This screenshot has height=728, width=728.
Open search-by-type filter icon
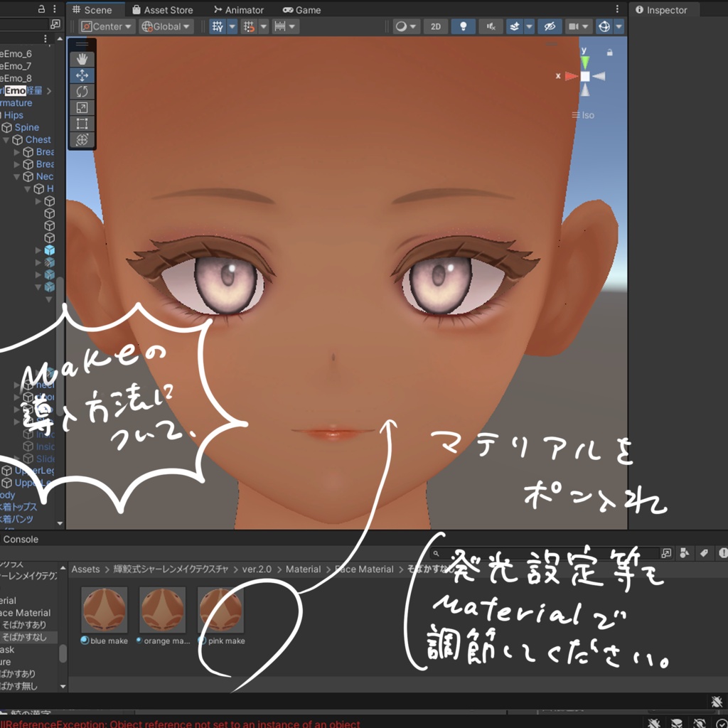tap(685, 553)
